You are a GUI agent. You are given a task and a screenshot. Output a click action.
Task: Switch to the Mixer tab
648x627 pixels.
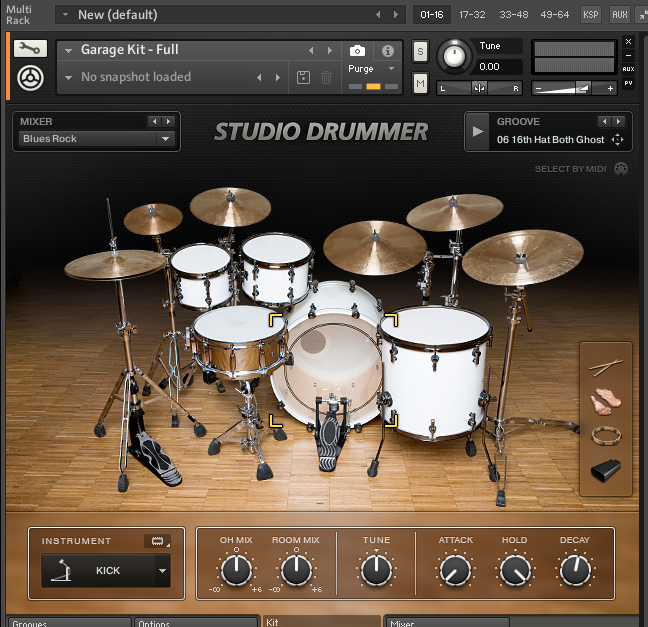447,622
